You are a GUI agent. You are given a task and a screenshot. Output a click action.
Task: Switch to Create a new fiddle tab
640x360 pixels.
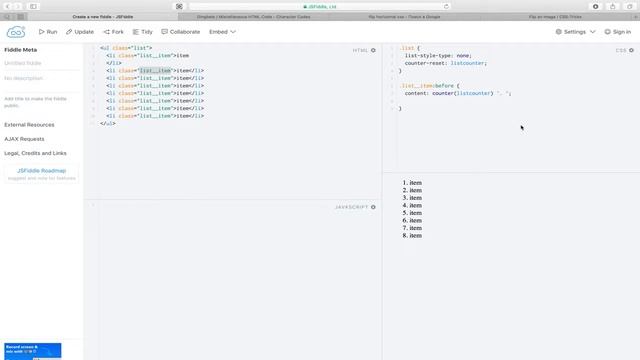pyautogui.click(x=103, y=17)
